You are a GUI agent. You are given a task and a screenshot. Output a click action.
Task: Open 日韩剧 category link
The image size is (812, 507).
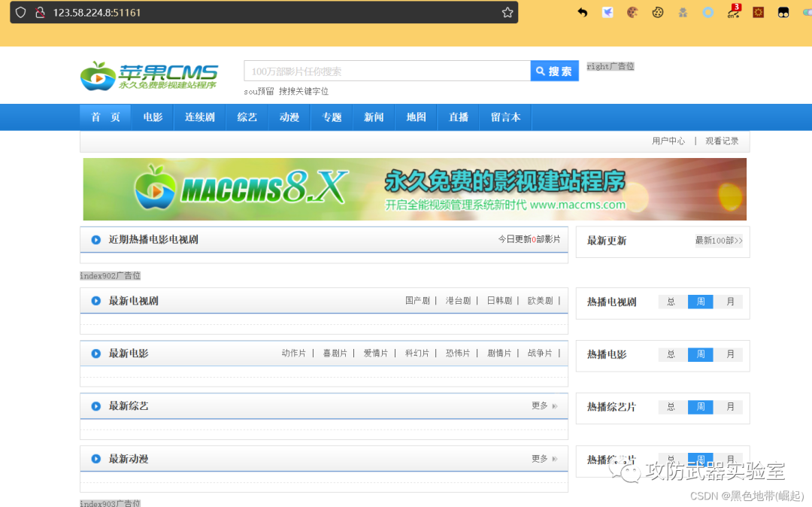(x=500, y=301)
